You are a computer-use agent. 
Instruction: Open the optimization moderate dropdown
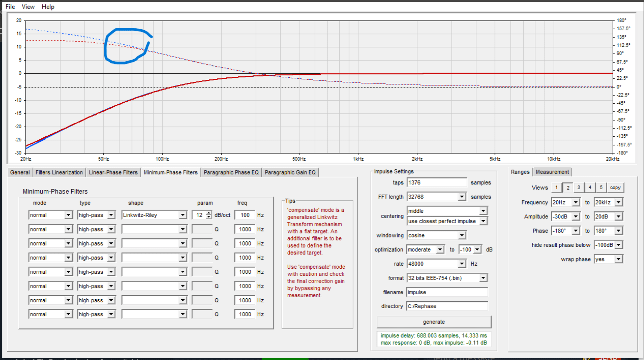click(x=440, y=250)
